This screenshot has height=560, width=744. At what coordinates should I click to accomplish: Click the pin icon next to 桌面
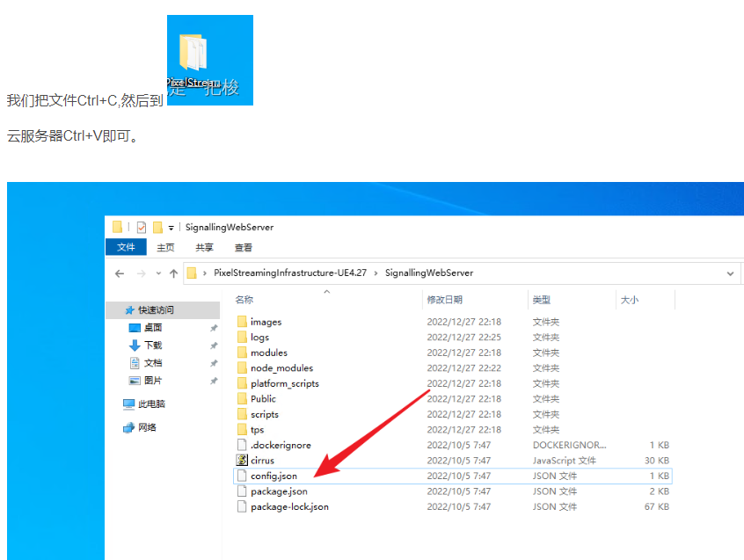coord(214,328)
